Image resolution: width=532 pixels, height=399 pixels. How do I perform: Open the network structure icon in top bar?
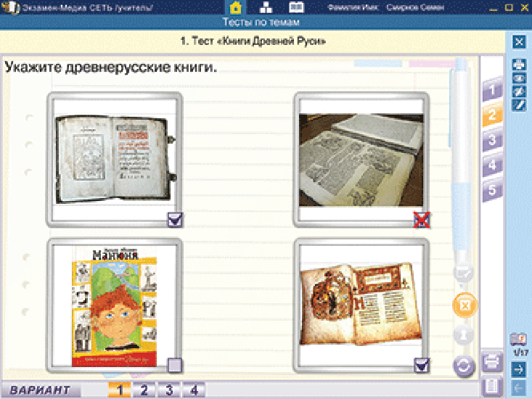coord(266,7)
